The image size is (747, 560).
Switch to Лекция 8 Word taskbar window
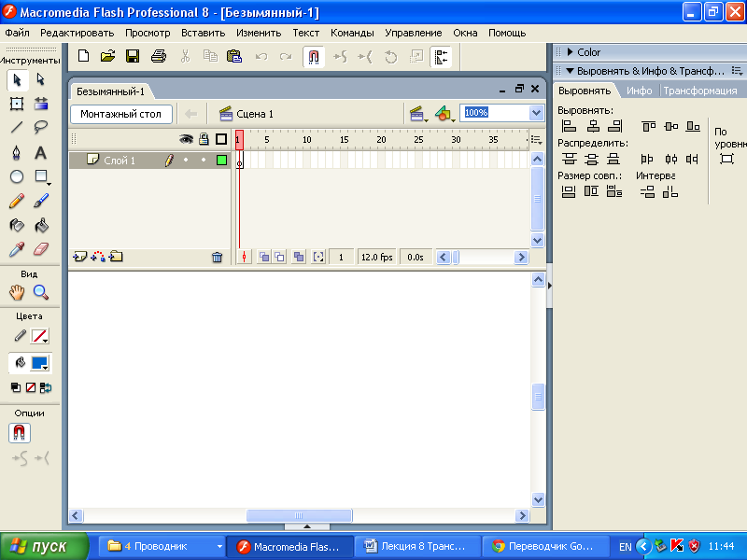tap(416, 546)
